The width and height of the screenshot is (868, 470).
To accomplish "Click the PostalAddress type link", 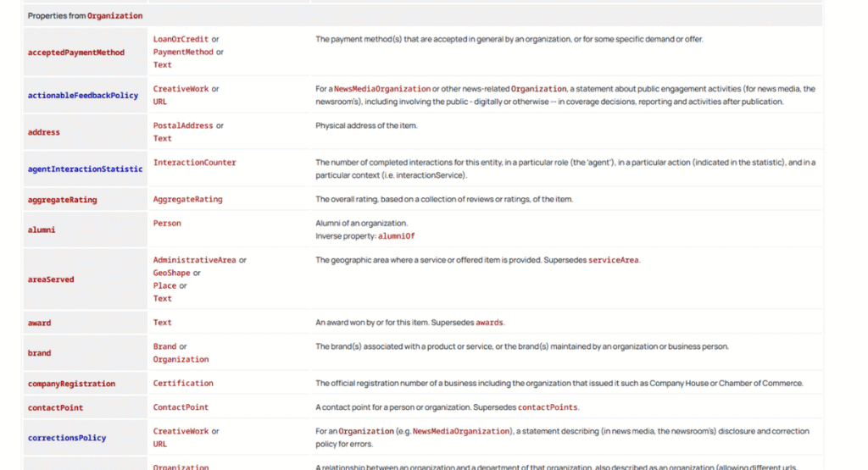I will (183, 125).
